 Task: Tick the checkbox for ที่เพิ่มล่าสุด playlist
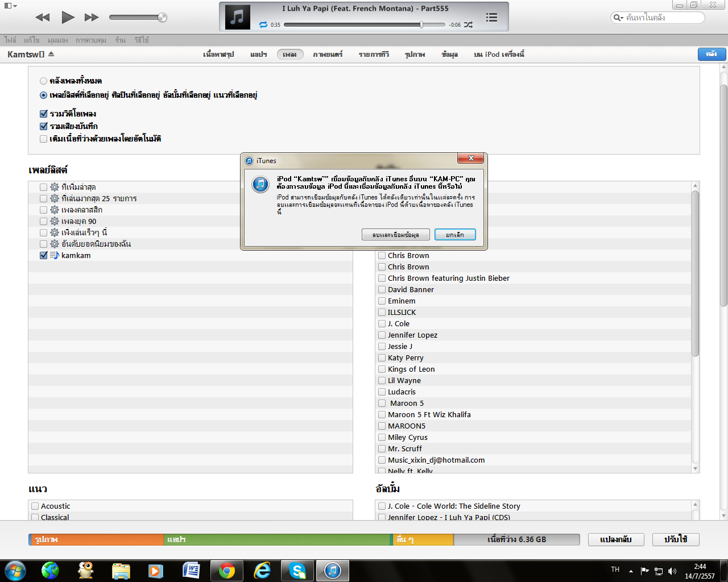[x=43, y=187]
